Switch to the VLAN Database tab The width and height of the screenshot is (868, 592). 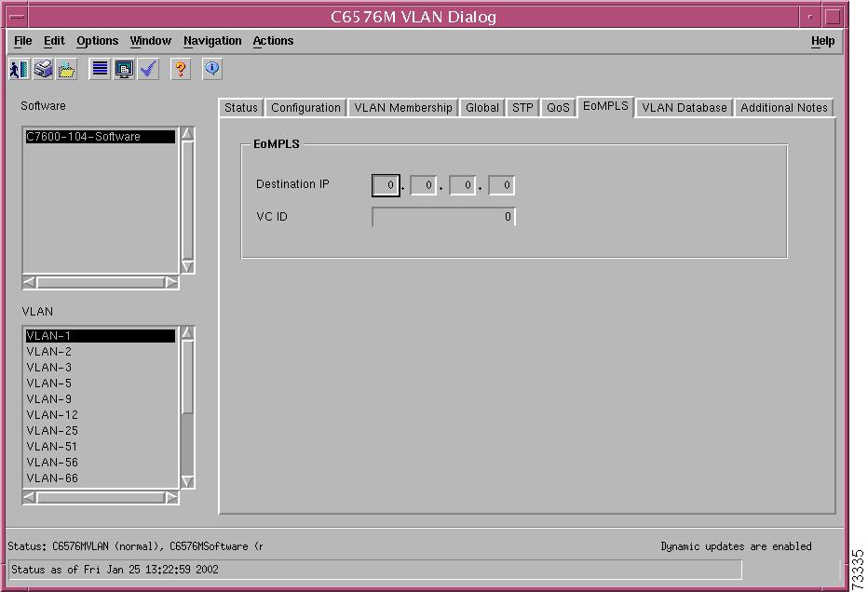click(x=685, y=108)
